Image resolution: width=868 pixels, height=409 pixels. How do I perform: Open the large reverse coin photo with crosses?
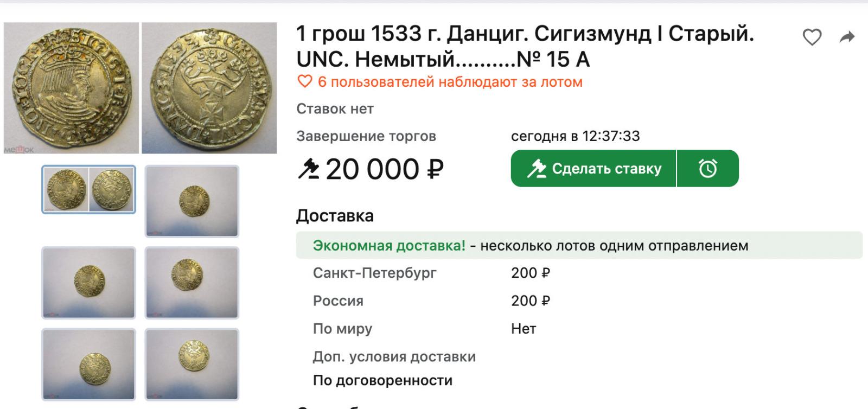click(209, 88)
